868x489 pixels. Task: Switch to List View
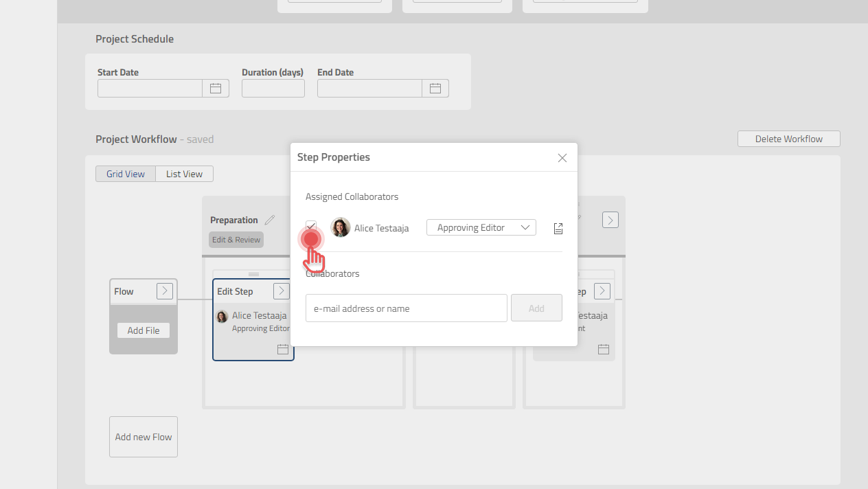tap(183, 173)
